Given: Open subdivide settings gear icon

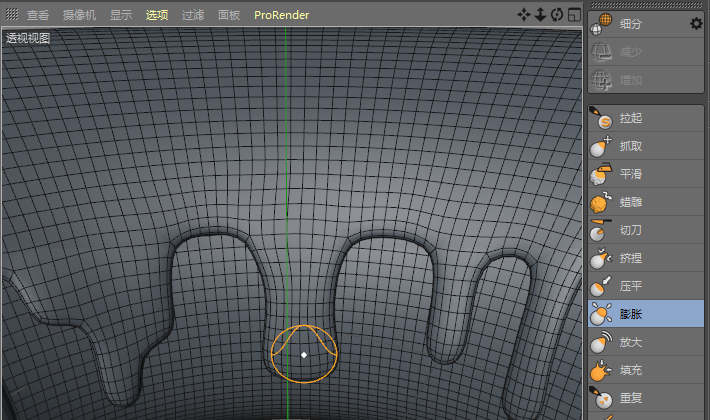Looking at the screenshot, I should [x=696, y=24].
